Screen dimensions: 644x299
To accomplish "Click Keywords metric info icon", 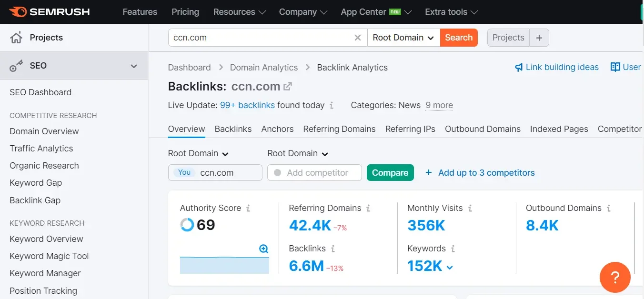I will tap(453, 249).
